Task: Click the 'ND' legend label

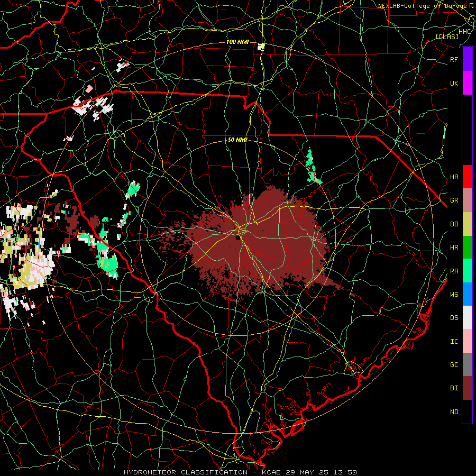Action: tap(454, 412)
